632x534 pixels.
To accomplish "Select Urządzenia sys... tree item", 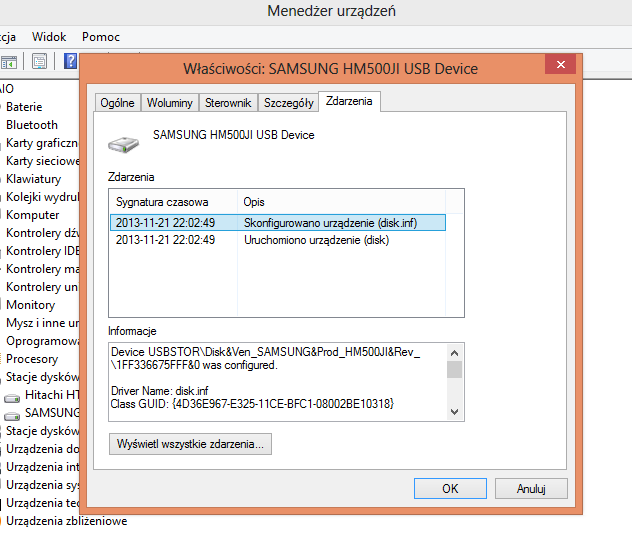I will click(42, 485).
